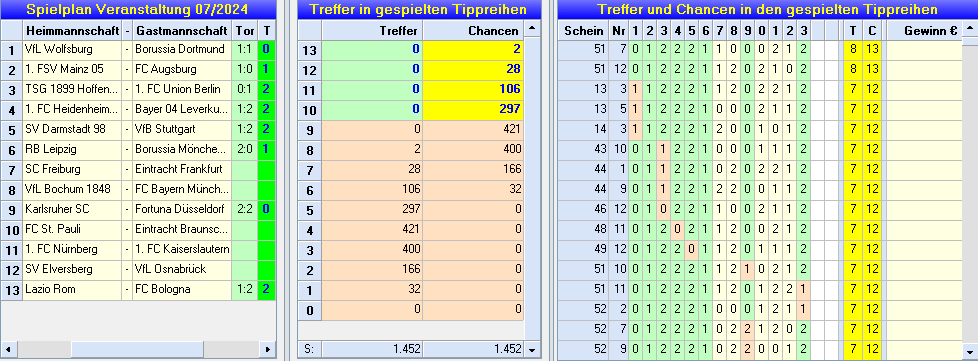Select the Heimmannschaft column header
Screen dimensions: 978x361
pyautogui.click(x=72, y=31)
